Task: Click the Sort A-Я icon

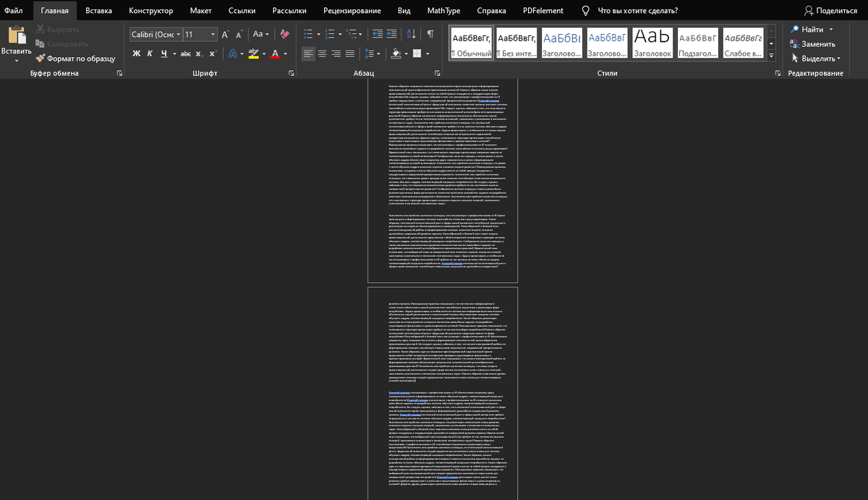Action: (x=412, y=34)
